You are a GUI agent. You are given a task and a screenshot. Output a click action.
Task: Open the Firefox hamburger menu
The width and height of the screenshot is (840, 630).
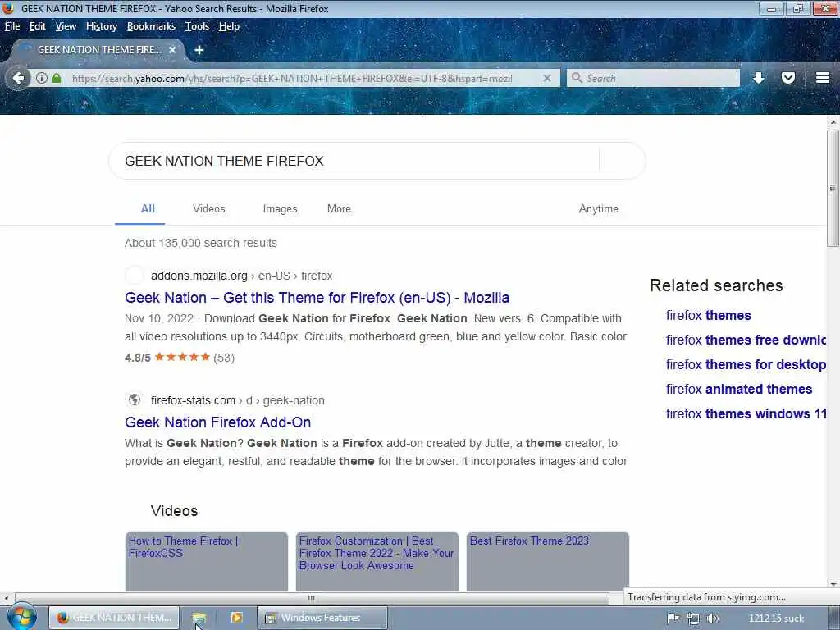pos(822,78)
